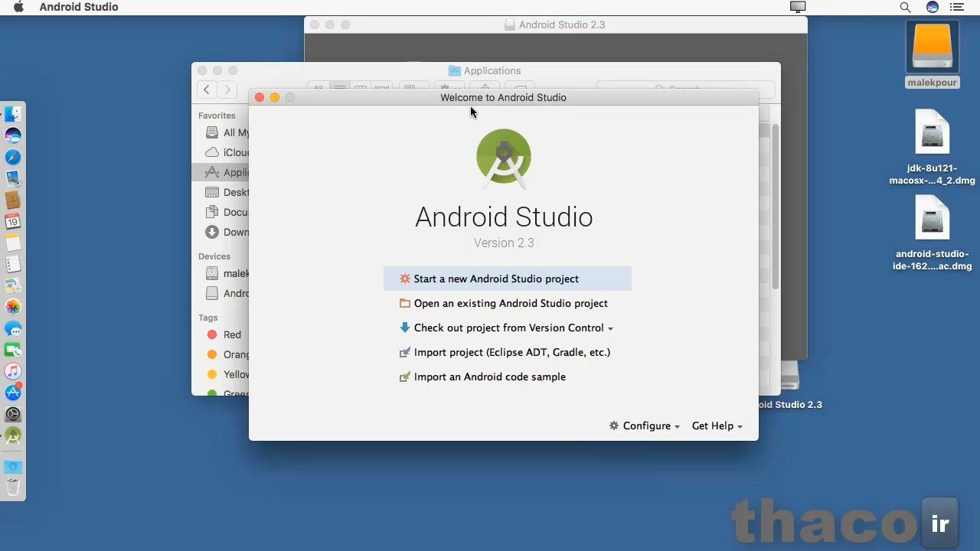The width and height of the screenshot is (980, 551).
Task: Start a new Android Studio project
Action: tap(507, 279)
